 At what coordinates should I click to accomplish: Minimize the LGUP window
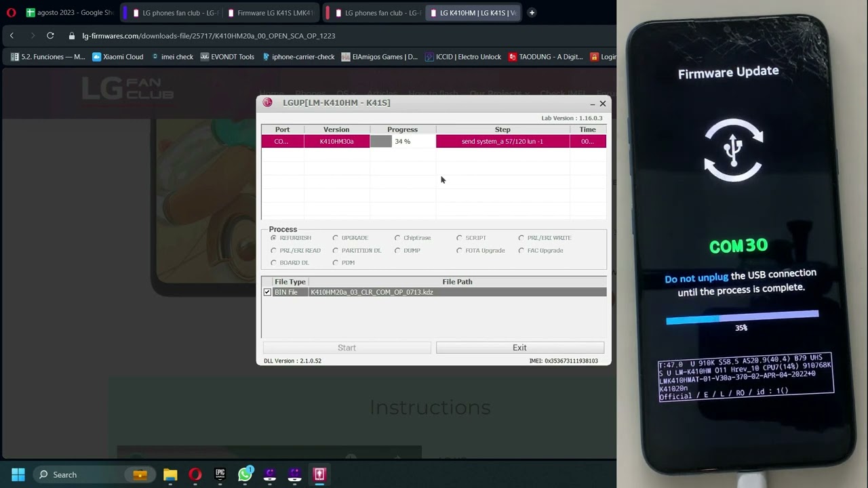coord(593,104)
